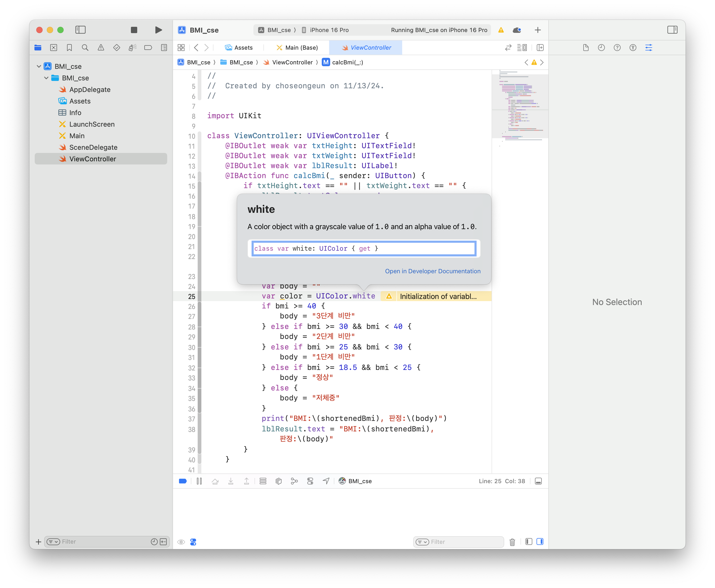Open the Find navigator search icon
The image size is (715, 588).
85,48
